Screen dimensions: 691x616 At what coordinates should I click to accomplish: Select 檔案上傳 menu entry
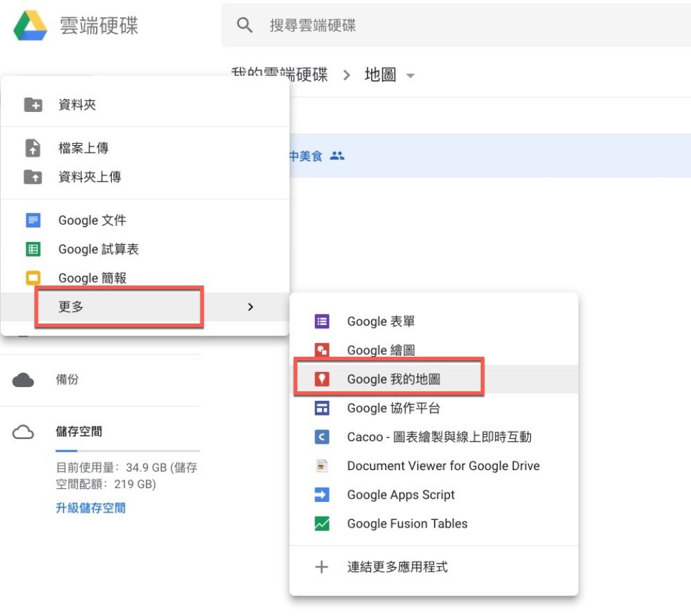coord(145,148)
